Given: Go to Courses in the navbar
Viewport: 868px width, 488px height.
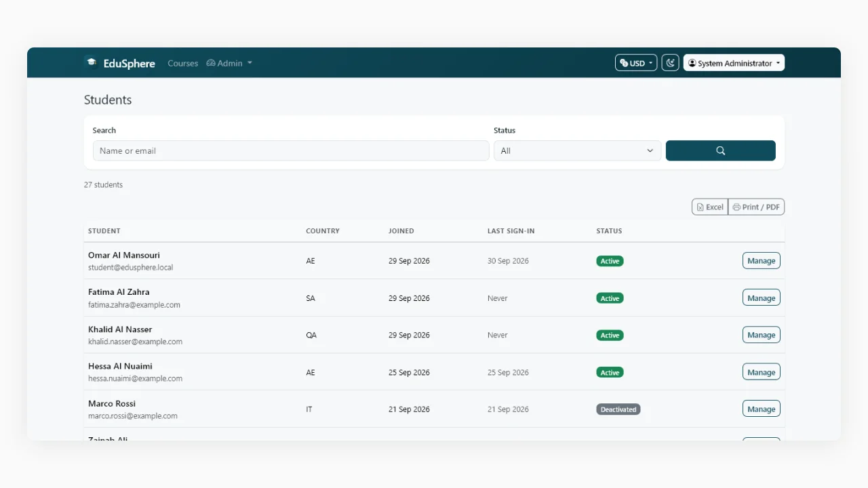Looking at the screenshot, I should 183,63.
